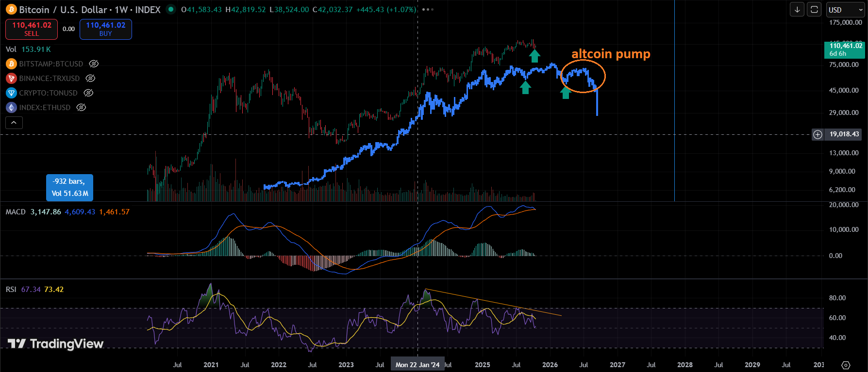
Task: Click the TRX logo beside BINANCE:TRXUSD
Action: click(x=11, y=79)
